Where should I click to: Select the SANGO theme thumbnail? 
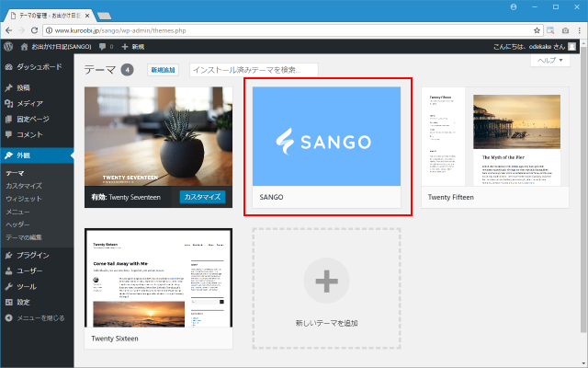point(326,136)
